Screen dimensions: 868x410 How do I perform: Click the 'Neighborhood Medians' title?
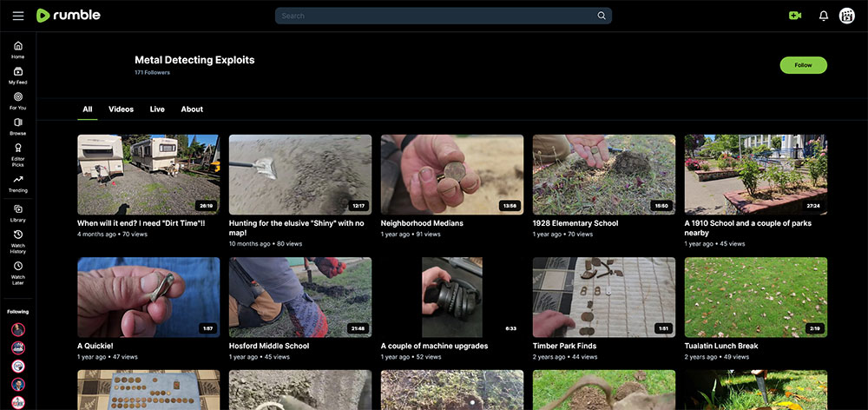[422, 223]
